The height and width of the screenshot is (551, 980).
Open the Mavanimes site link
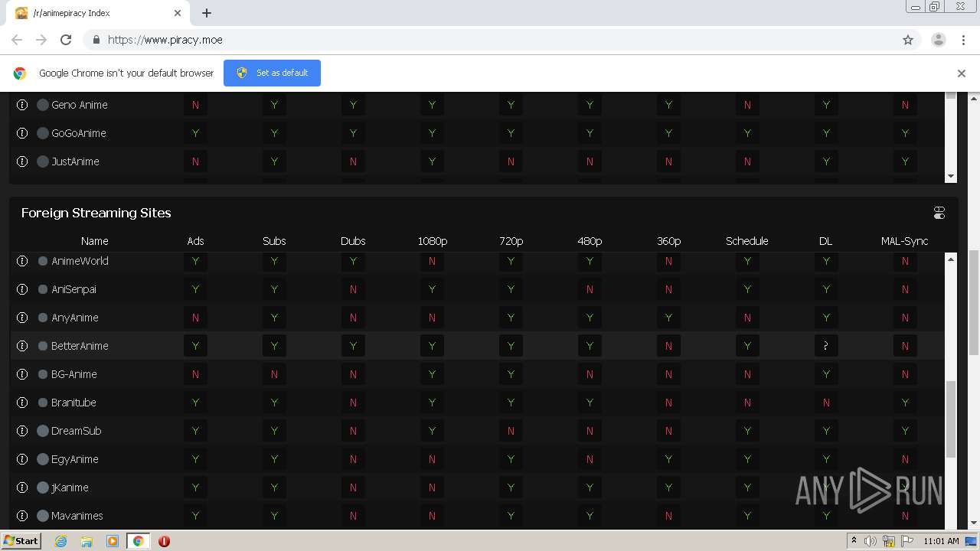point(77,516)
